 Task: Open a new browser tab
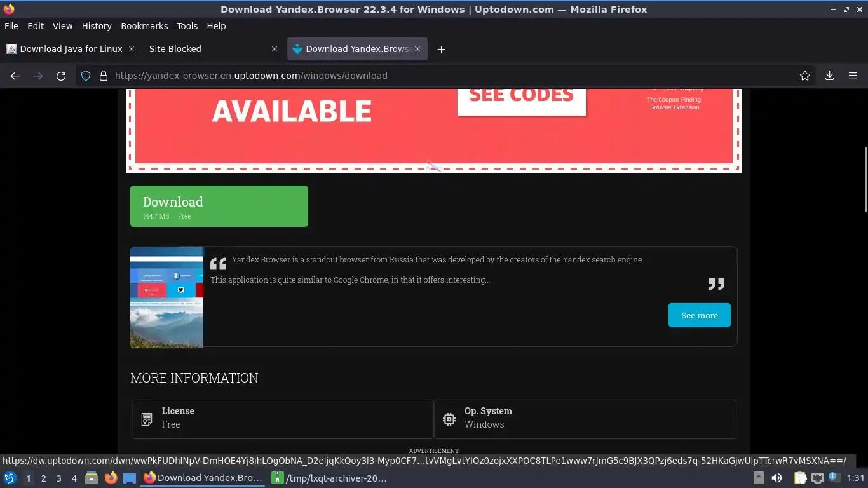pyautogui.click(x=441, y=49)
